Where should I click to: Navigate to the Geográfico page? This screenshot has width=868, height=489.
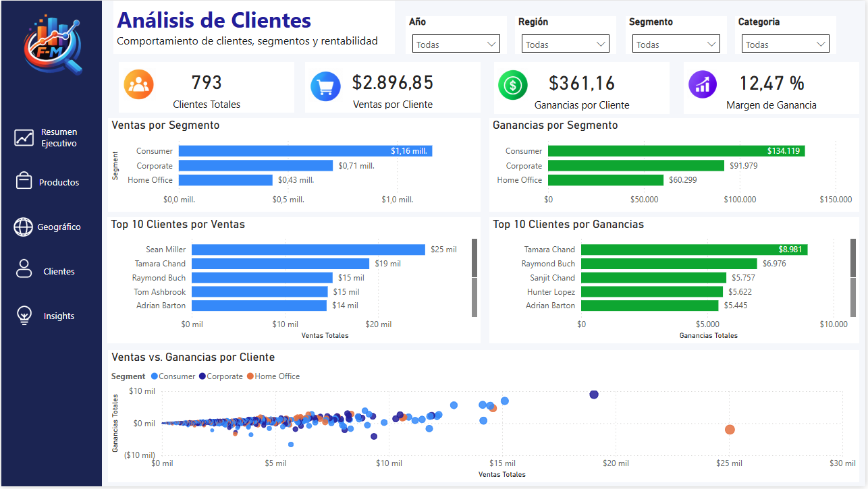click(x=59, y=227)
